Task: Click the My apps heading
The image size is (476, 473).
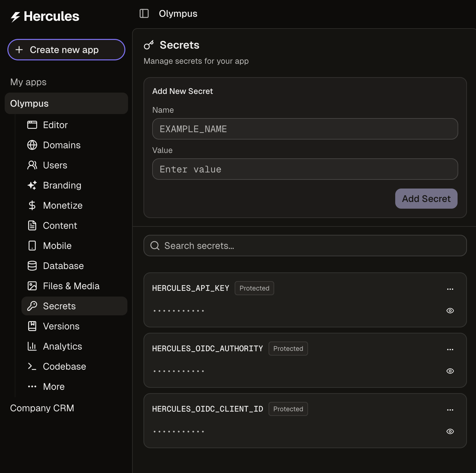Action: [28, 82]
